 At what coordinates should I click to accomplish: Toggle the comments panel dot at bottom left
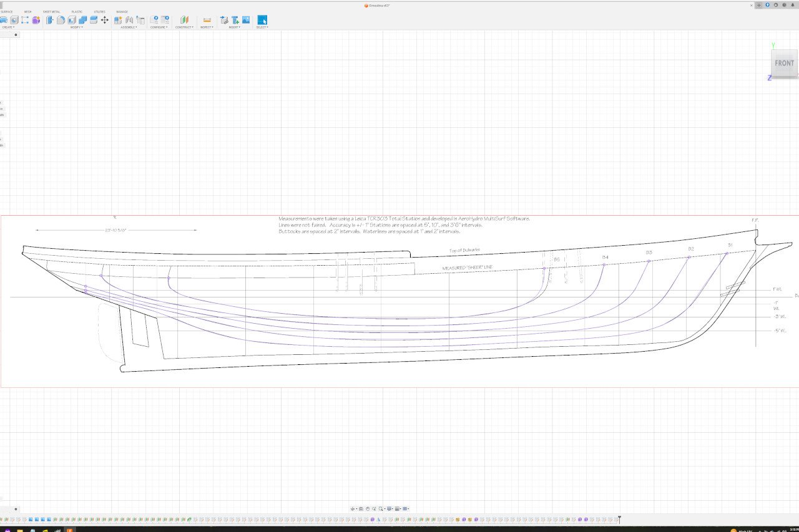tap(16, 509)
